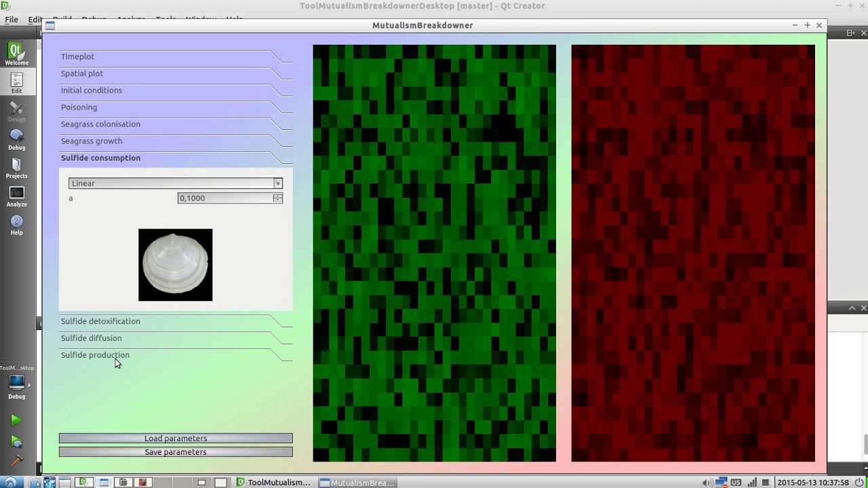Open the Seagrass colonisation section
The width and height of the screenshot is (868, 488).
click(176, 124)
